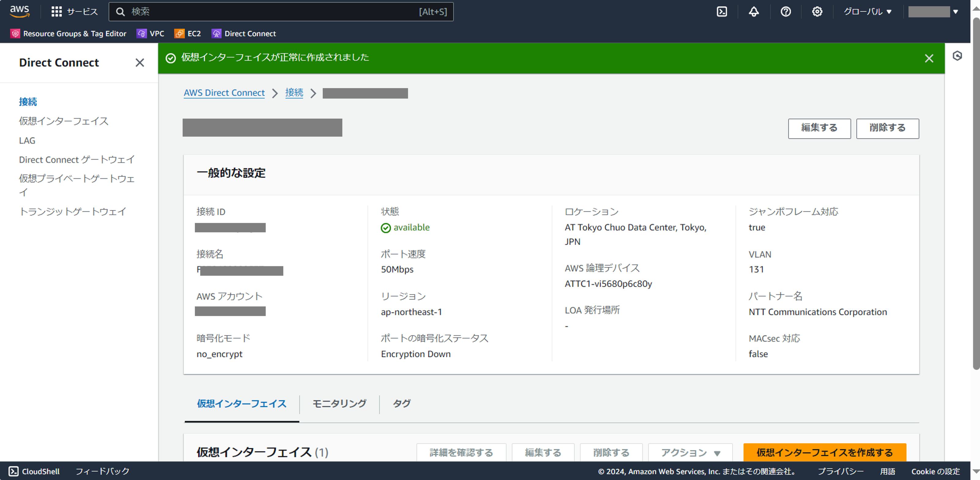Screen dimensions: 980x480
Task: Expand the グローバル region dropdown
Action: [867, 11]
